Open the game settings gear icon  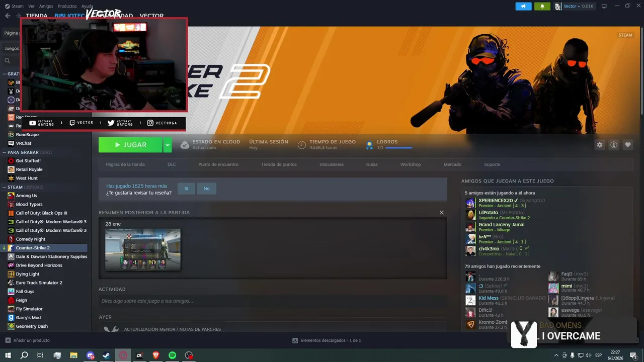(599, 145)
